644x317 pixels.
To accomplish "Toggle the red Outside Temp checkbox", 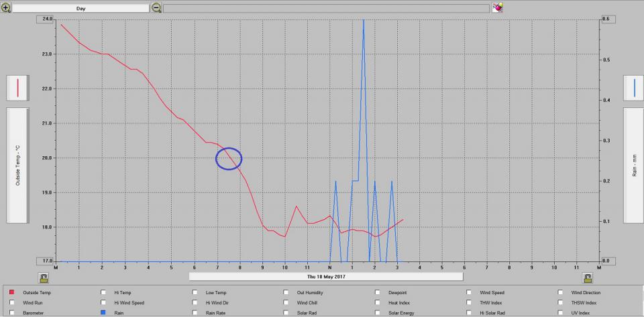I will click(12, 293).
